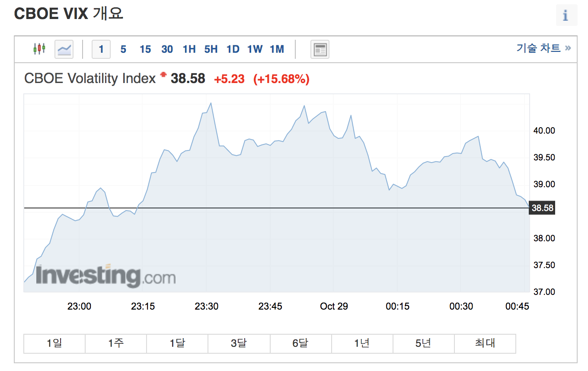Select the 6달 range tab

tap(301, 343)
